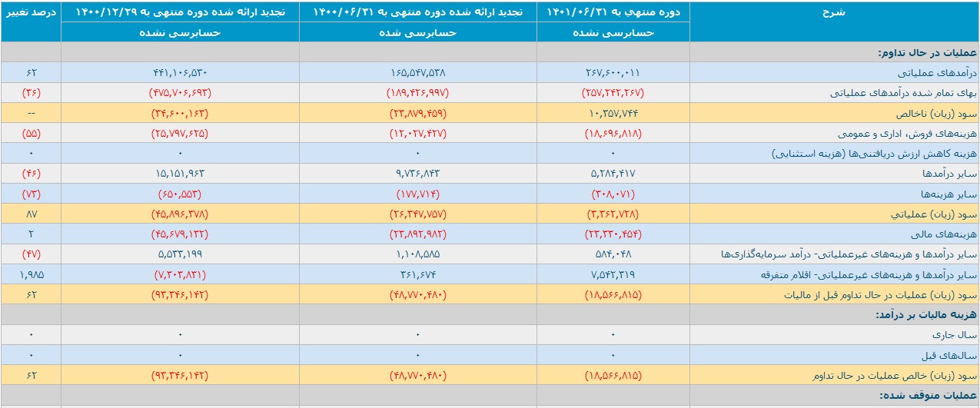This screenshot has width=980, height=408.
Task: Select the row label سایر هزینه‌ها
Action: click(x=951, y=194)
